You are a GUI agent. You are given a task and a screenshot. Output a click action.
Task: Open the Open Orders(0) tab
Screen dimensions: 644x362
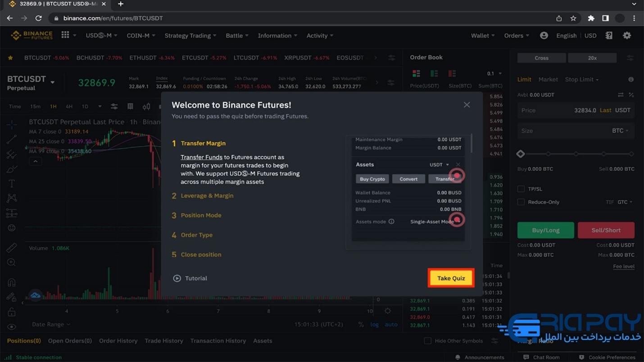point(70,341)
